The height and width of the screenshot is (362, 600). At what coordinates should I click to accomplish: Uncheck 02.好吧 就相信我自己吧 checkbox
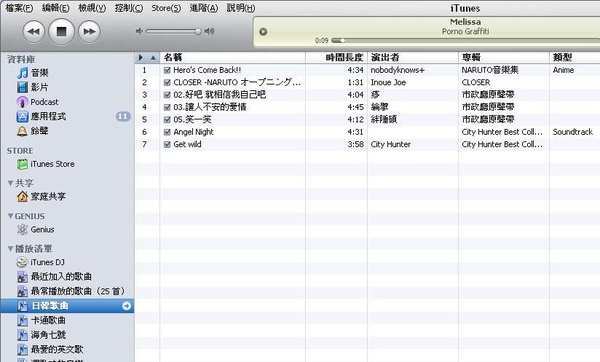(x=167, y=95)
